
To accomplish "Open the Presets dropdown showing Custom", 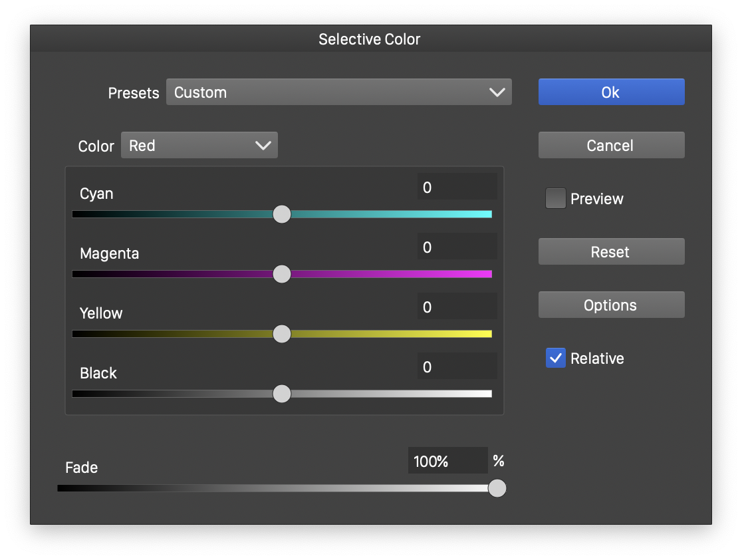I will coord(338,92).
